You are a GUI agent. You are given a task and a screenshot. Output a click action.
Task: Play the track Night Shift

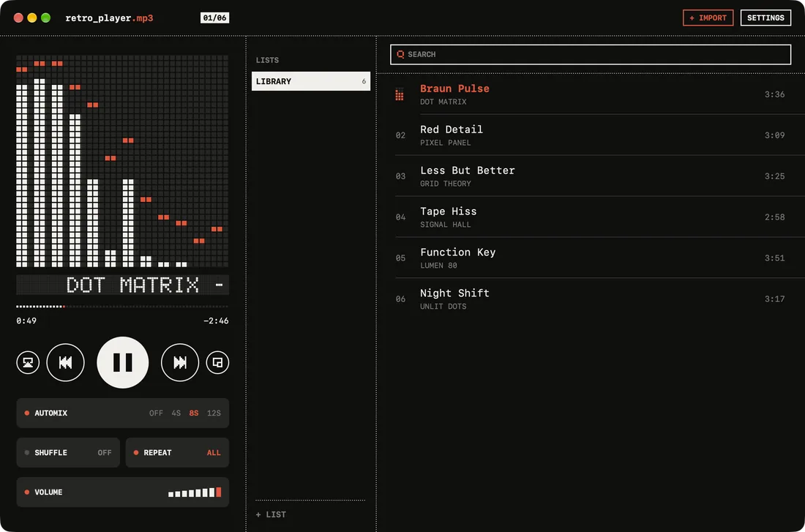[591, 299]
